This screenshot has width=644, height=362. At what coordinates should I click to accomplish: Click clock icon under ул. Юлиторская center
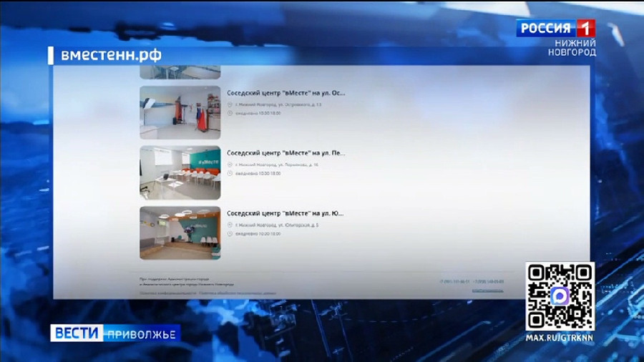[x=230, y=233]
